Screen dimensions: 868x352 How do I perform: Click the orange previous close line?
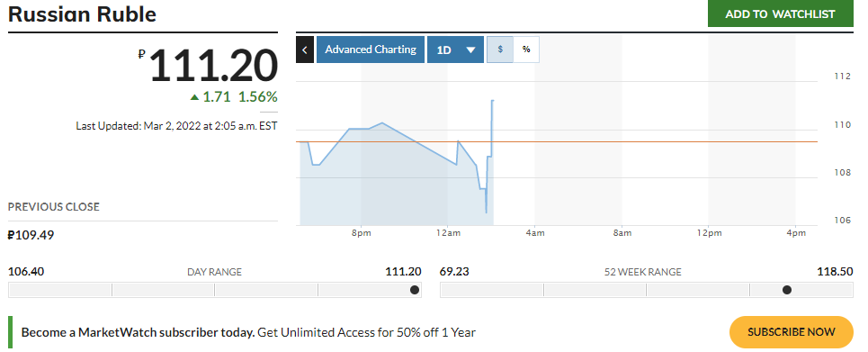click(x=653, y=142)
